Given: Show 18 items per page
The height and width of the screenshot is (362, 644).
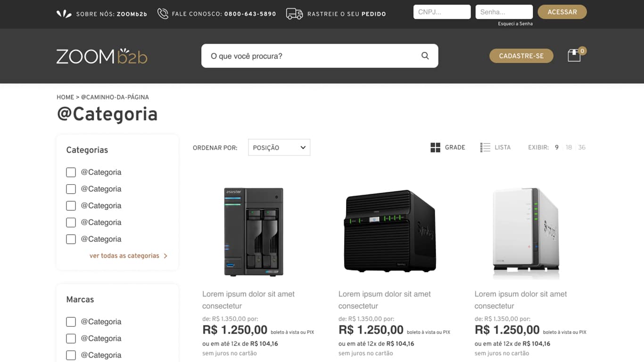Looking at the screenshot, I should (569, 148).
